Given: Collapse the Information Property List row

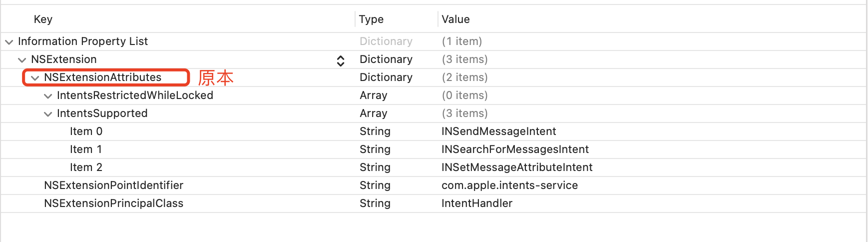Looking at the screenshot, I should 9,42.
